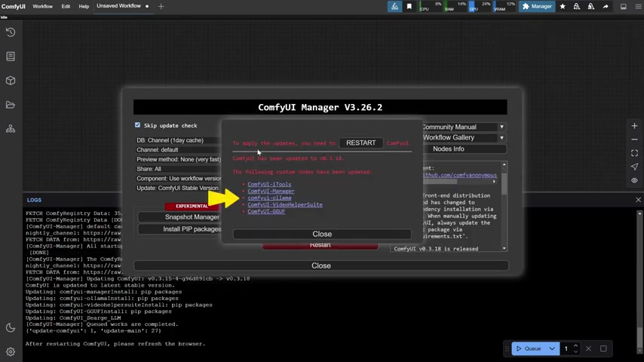Open the Workflow menu
The width and height of the screenshot is (644, 362).
click(43, 6)
